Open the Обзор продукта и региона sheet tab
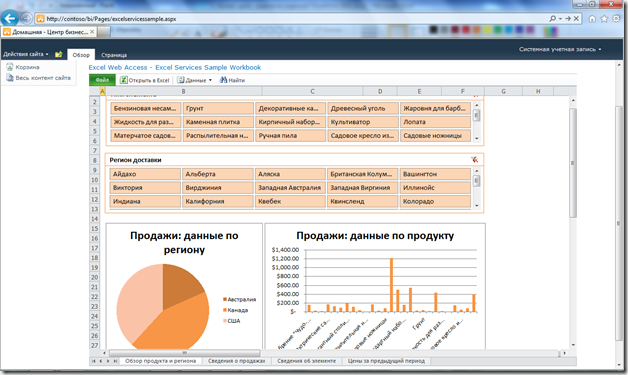The width and height of the screenshot is (628, 375). (x=161, y=361)
